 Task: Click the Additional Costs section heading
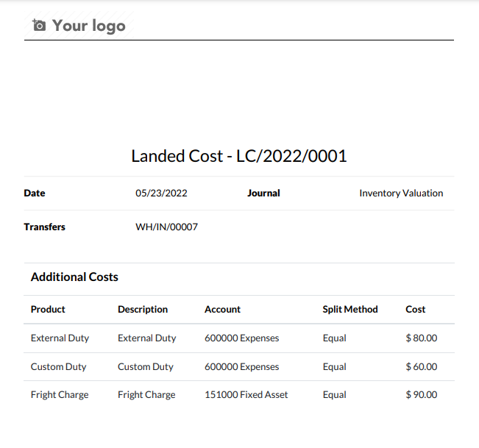click(x=74, y=277)
